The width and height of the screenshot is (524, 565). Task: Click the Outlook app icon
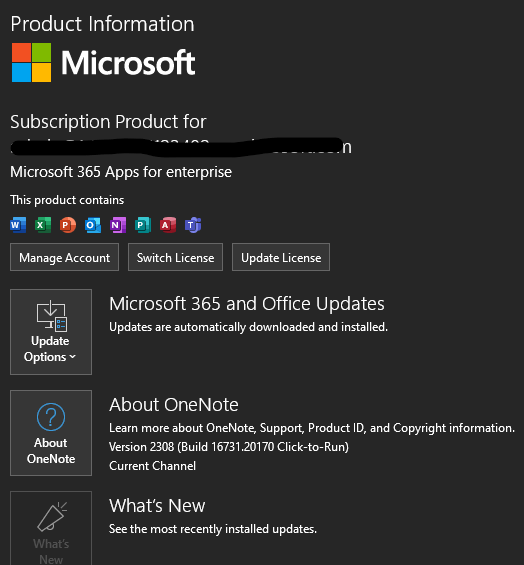pos(93,225)
